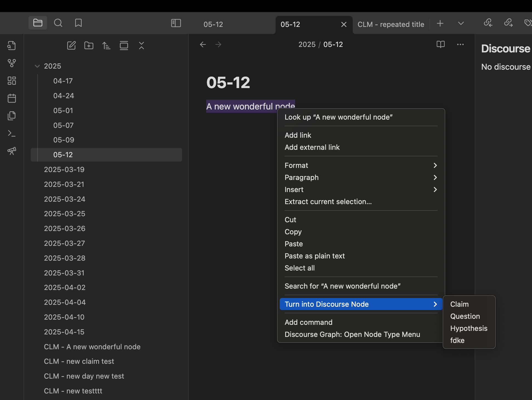The height and width of the screenshot is (400, 532).
Task: Click the new note icon
Action: tap(71, 46)
